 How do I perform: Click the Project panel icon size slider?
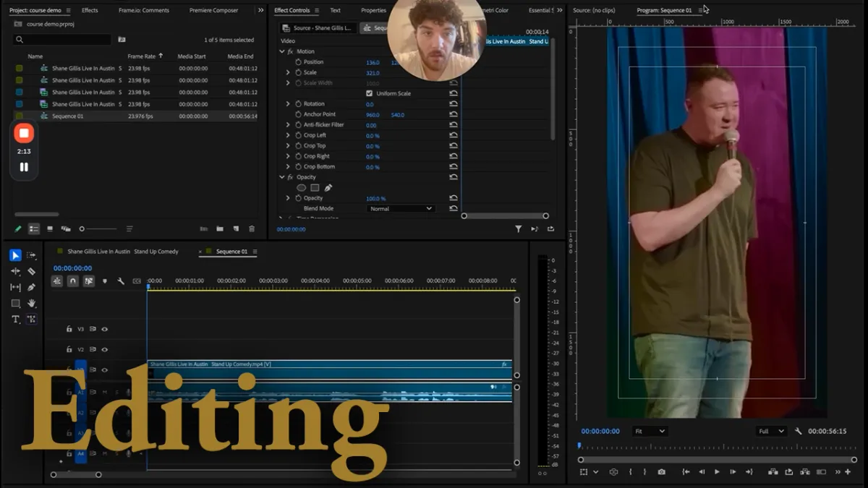coord(82,229)
